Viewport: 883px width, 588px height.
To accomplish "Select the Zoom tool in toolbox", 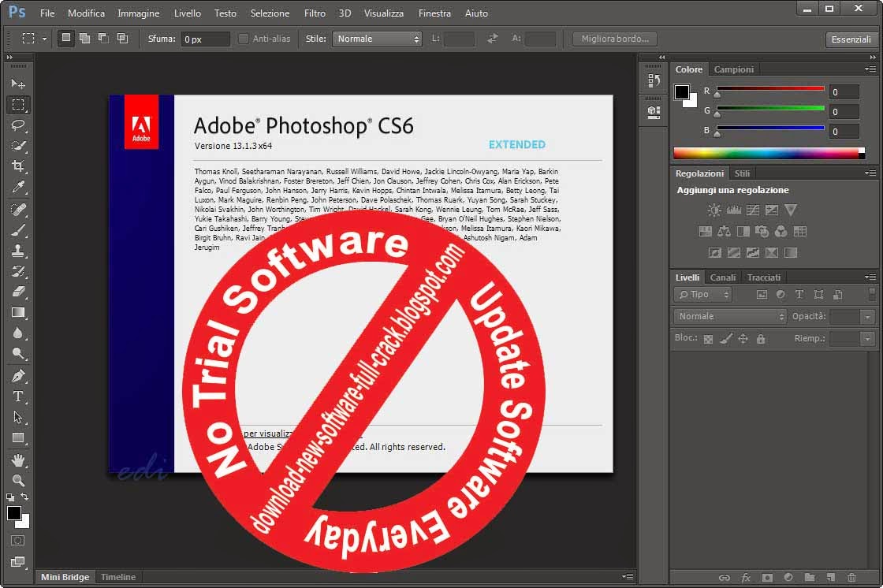I will point(18,481).
